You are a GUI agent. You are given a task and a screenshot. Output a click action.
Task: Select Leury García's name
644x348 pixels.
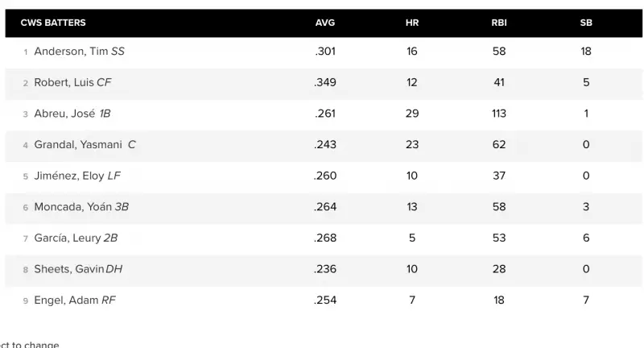point(68,238)
